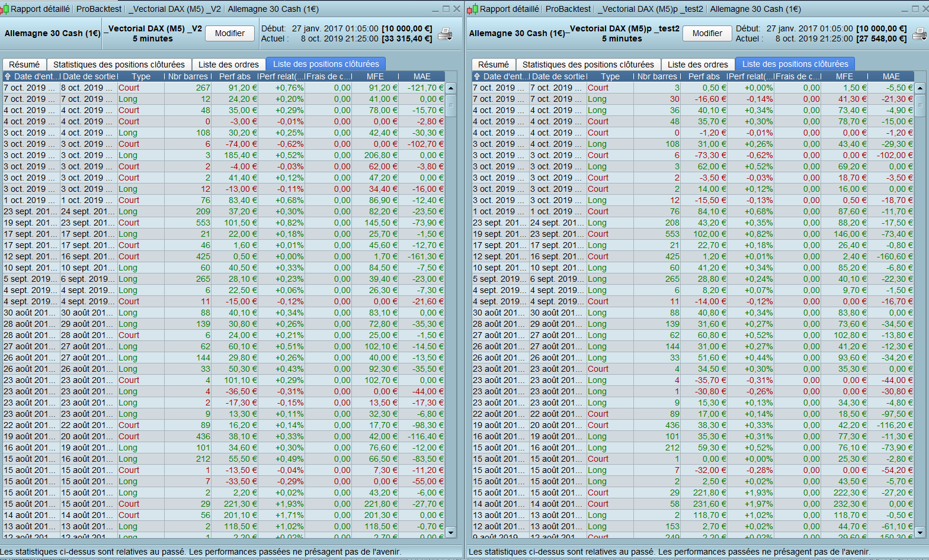
Task: Click the 267 bars count cell
Action: [188, 88]
